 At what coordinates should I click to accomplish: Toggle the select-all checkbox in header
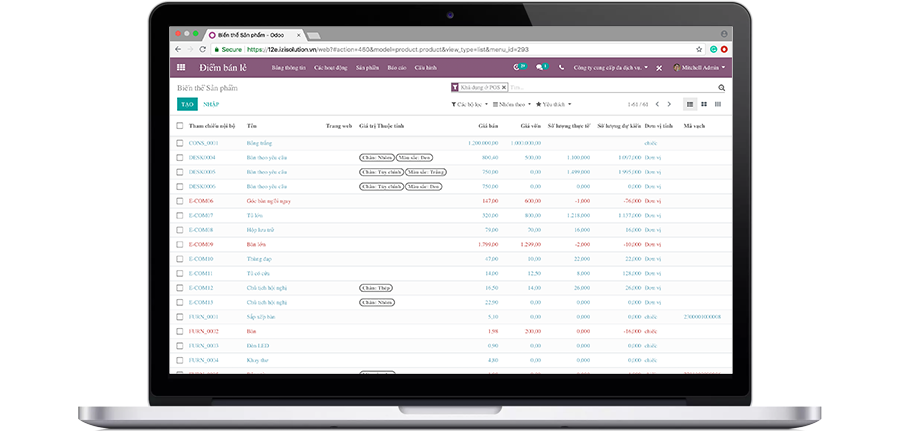point(180,126)
